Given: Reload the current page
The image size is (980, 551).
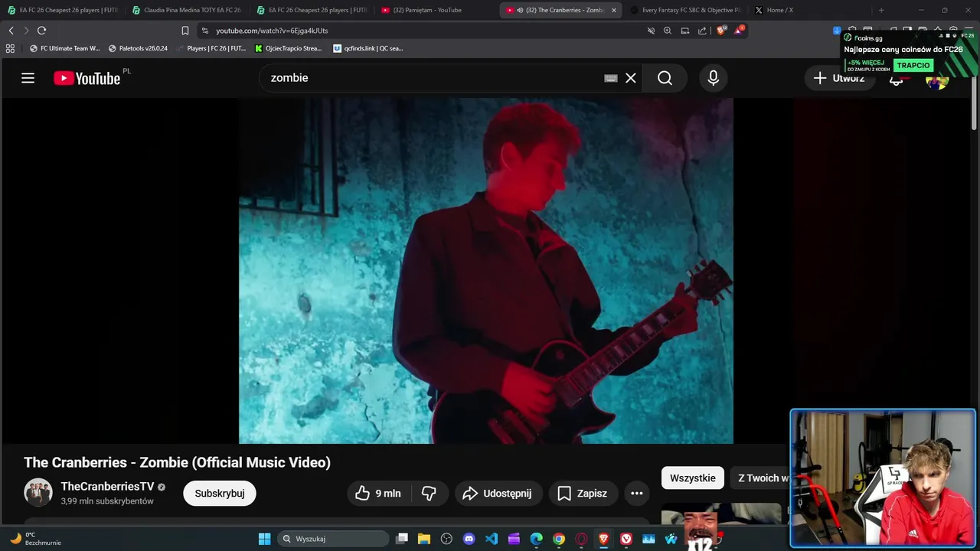Looking at the screenshot, I should click(41, 31).
